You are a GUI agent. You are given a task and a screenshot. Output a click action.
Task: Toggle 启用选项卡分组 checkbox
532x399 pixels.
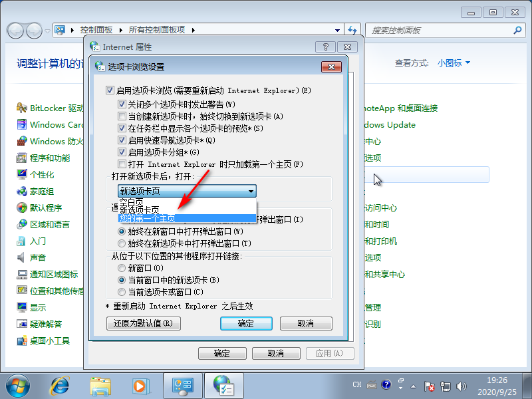pos(122,152)
